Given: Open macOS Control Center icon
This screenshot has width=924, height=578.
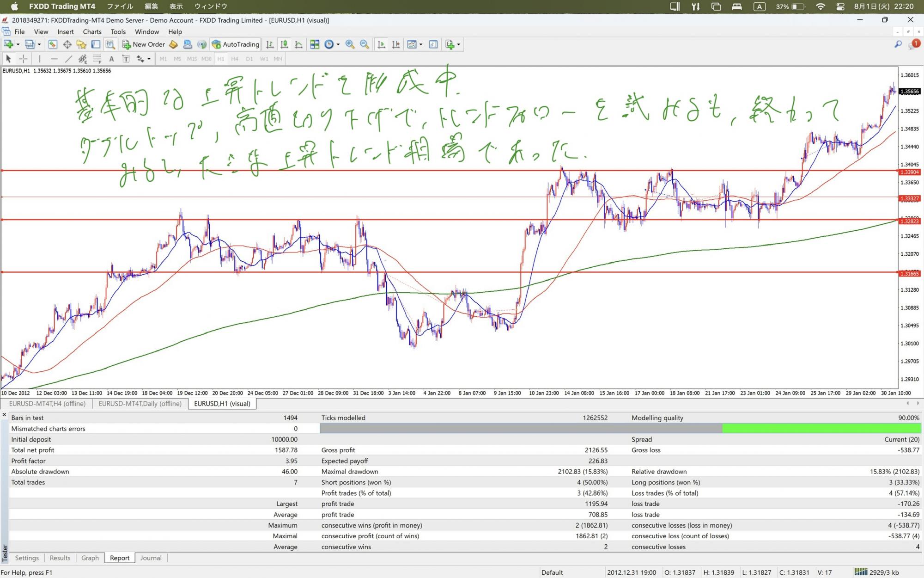Looking at the screenshot, I should [x=840, y=6].
